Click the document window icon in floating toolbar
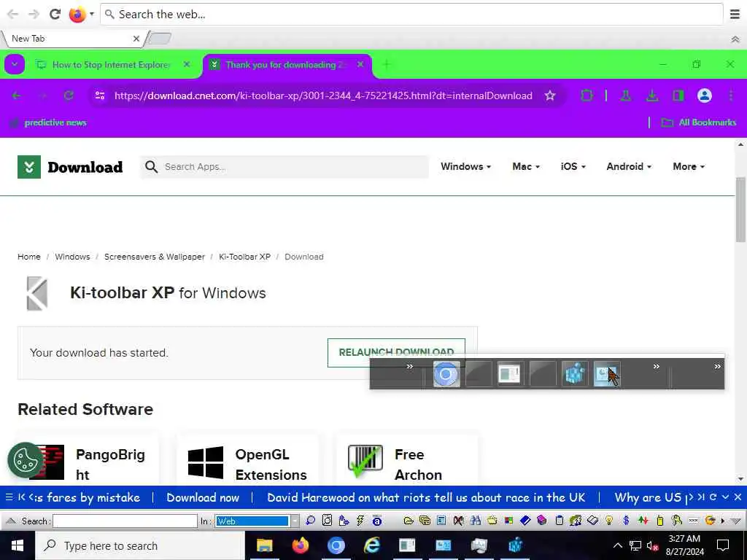747x560 pixels. pos(508,374)
